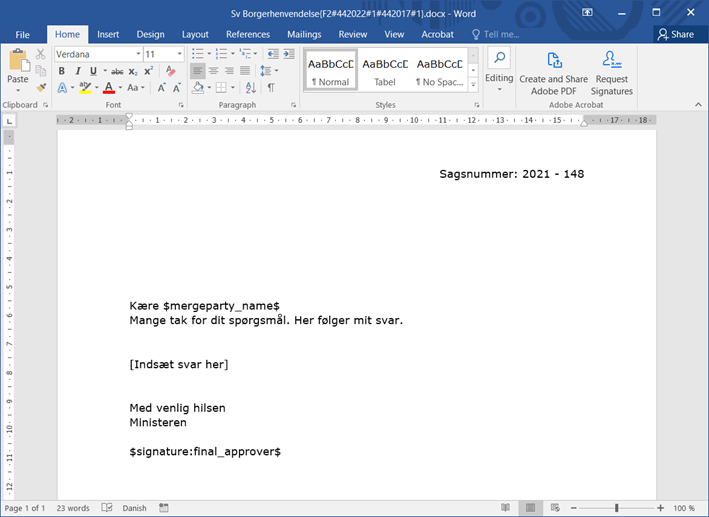This screenshot has height=517, width=709.
Task: Open the Verdana font name dropdown
Action: (138, 54)
